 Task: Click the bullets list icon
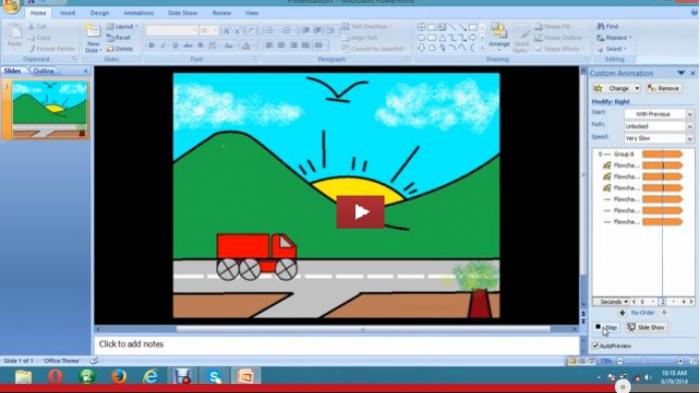(269, 30)
